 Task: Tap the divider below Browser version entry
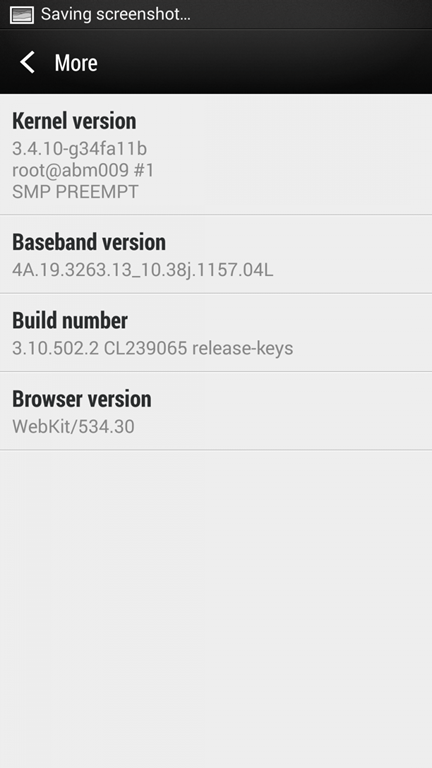216,450
